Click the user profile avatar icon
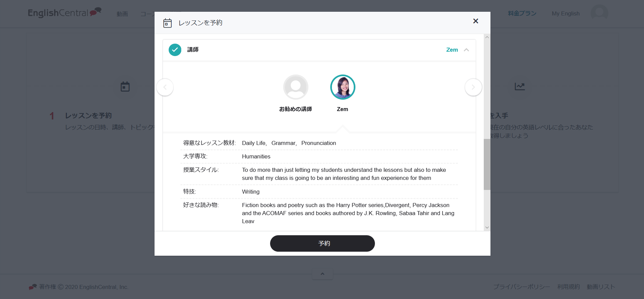The height and width of the screenshot is (299, 644). [x=599, y=13]
